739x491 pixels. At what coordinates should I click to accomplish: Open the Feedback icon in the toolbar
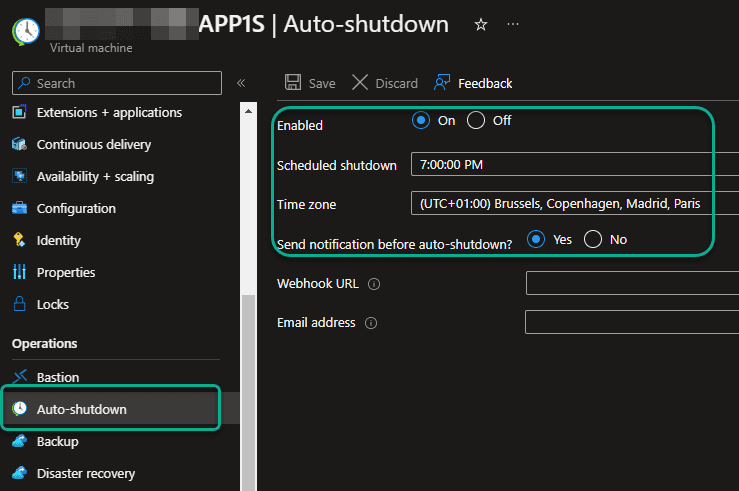442,83
